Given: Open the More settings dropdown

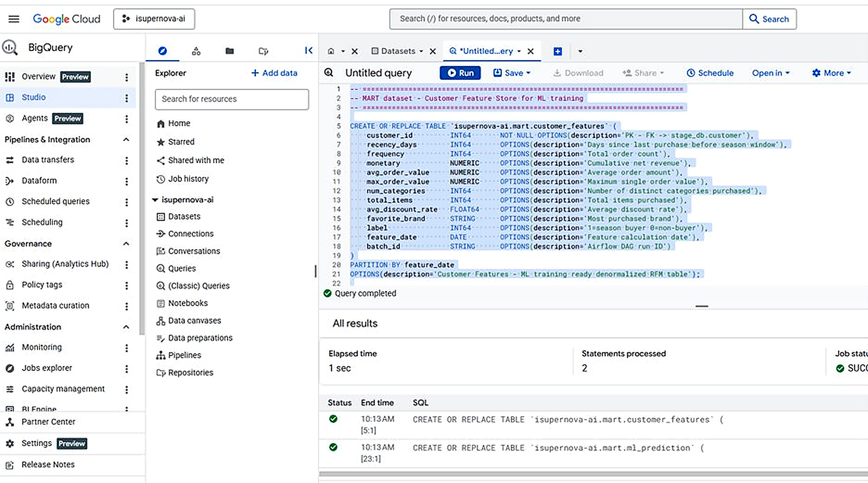Looking at the screenshot, I should pyautogui.click(x=831, y=73).
